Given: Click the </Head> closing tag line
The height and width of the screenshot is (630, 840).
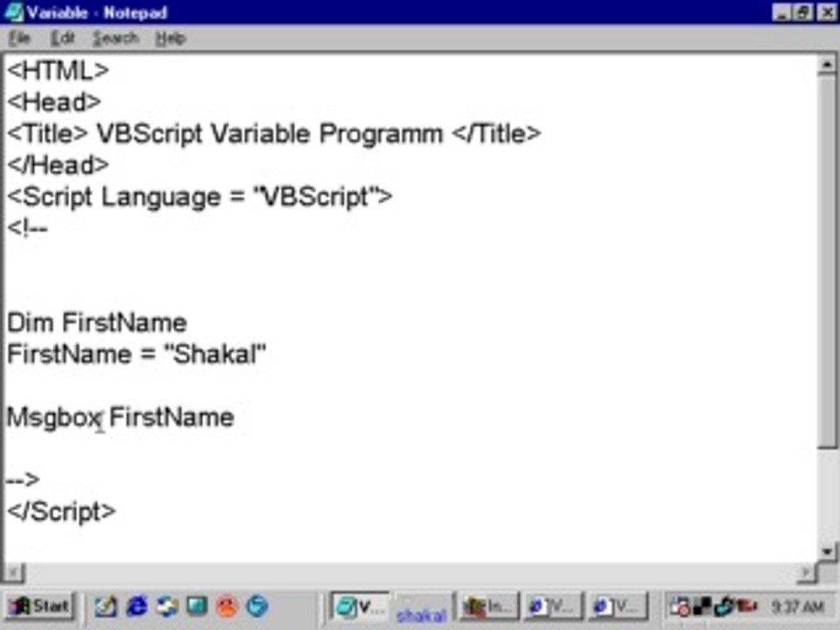Looking at the screenshot, I should click(59, 164).
